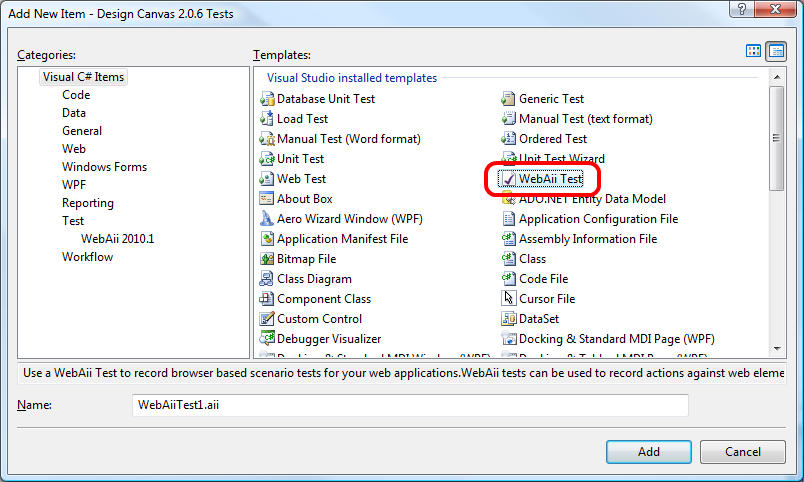This screenshot has height=482, width=804.
Task: Select the WebAii Test template icon
Action: click(509, 179)
